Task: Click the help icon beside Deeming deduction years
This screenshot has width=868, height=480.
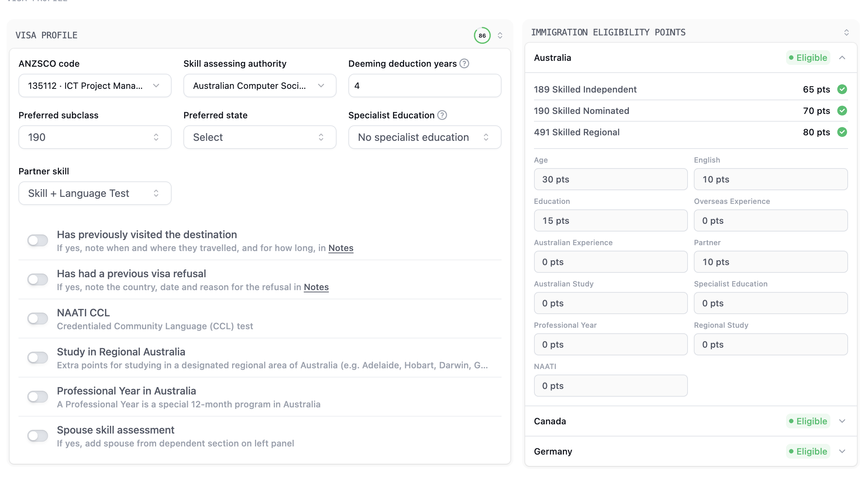Action: pos(464,63)
